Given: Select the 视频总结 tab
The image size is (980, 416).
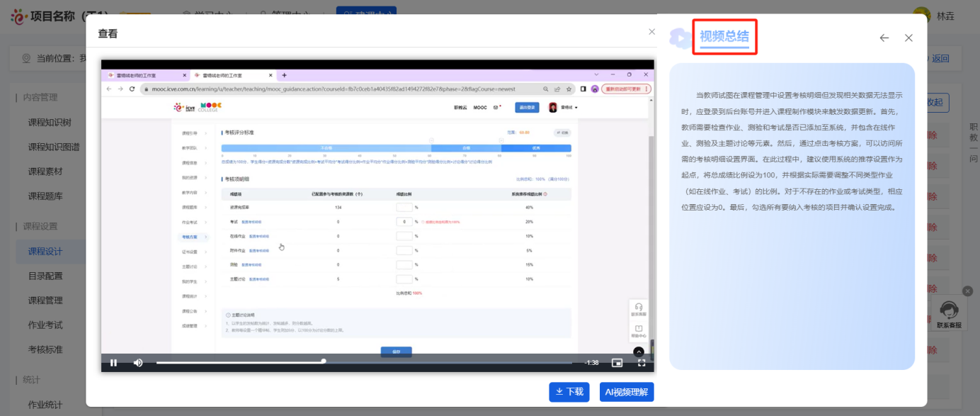Looking at the screenshot, I should pyautogui.click(x=724, y=36).
